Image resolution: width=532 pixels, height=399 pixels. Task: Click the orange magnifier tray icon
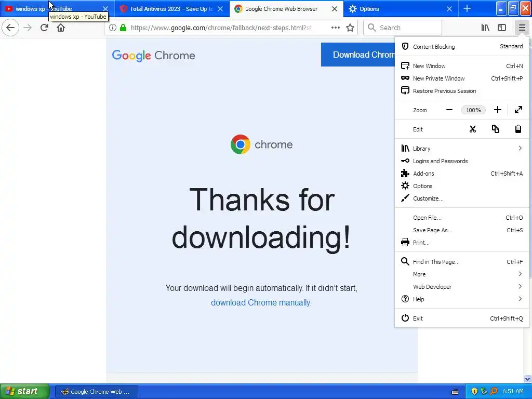494,391
